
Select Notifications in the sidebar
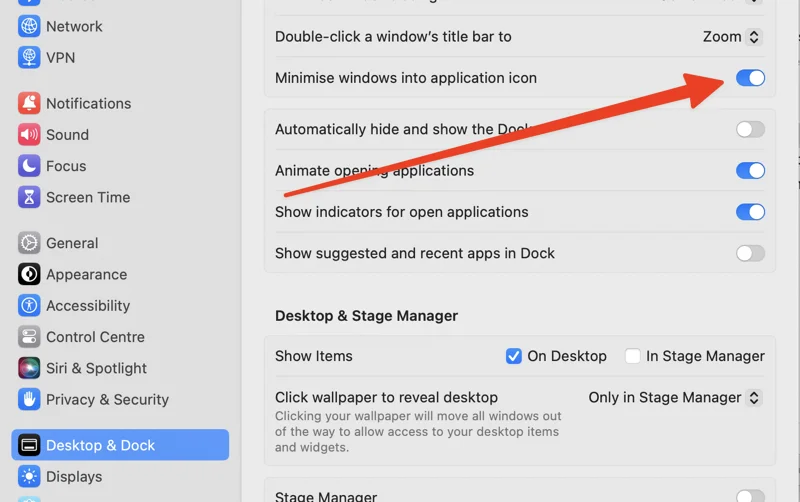click(x=88, y=104)
